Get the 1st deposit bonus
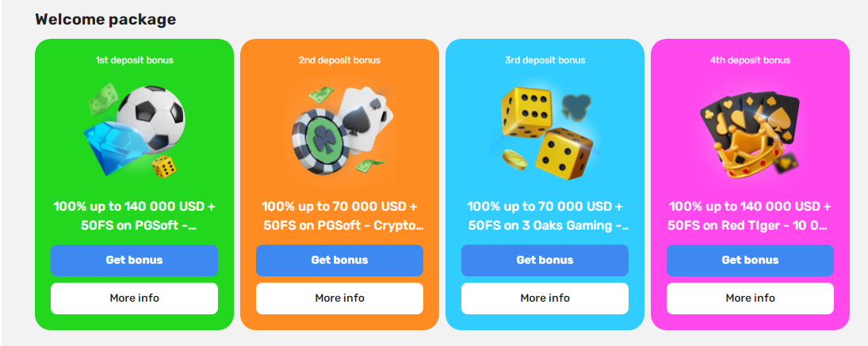The height and width of the screenshot is (346, 868). click(134, 260)
